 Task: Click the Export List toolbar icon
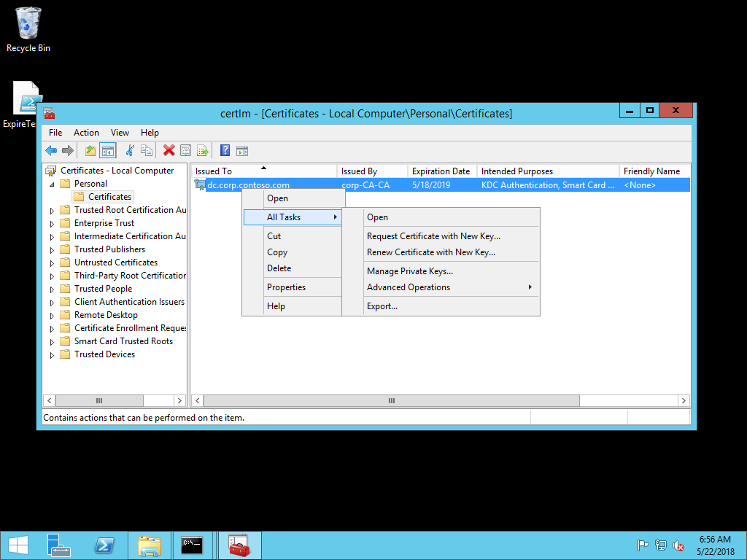pos(203,151)
